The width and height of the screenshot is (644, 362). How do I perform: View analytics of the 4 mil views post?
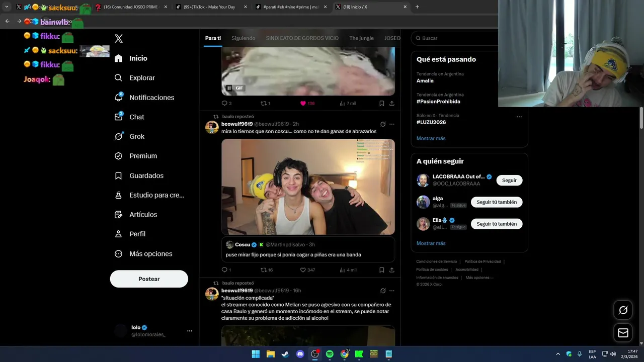pyautogui.click(x=348, y=270)
